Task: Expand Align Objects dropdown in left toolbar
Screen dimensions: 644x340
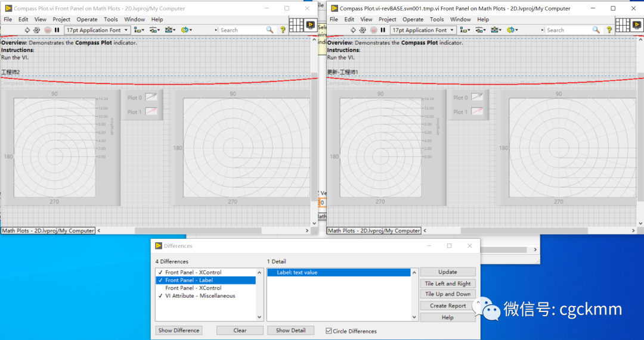Action: tap(139, 30)
